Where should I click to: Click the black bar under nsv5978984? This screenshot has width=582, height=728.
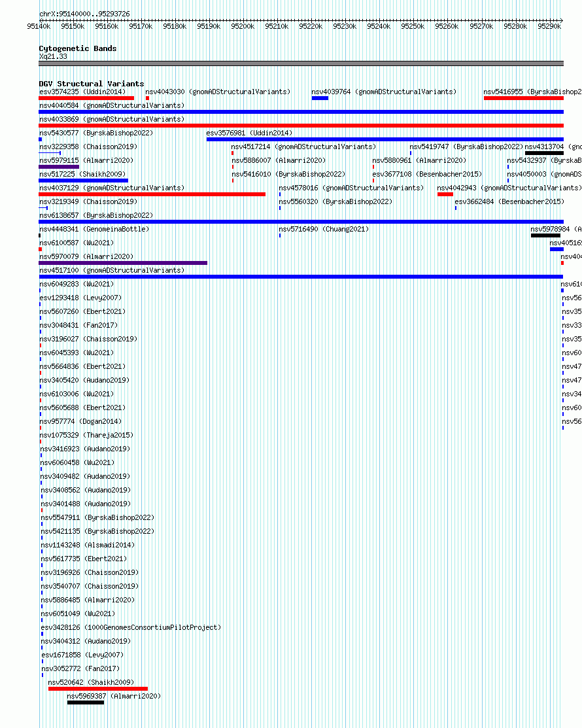point(545,235)
